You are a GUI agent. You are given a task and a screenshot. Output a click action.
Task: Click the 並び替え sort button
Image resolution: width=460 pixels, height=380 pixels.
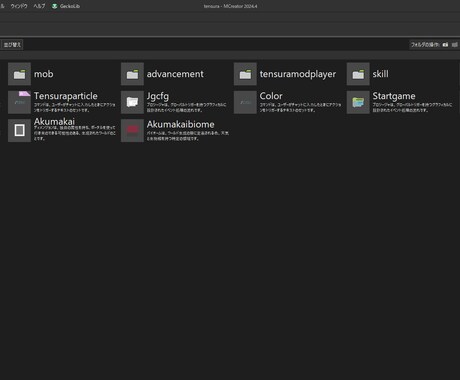click(12, 45)
